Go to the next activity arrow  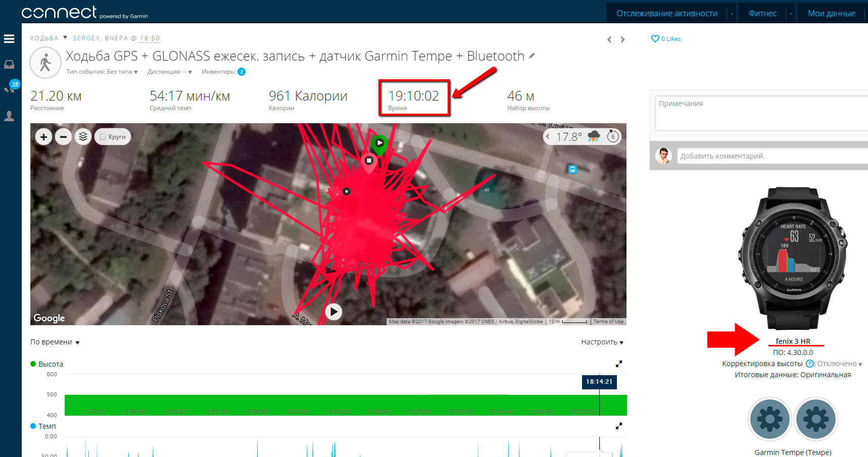(x=623, y=39)
